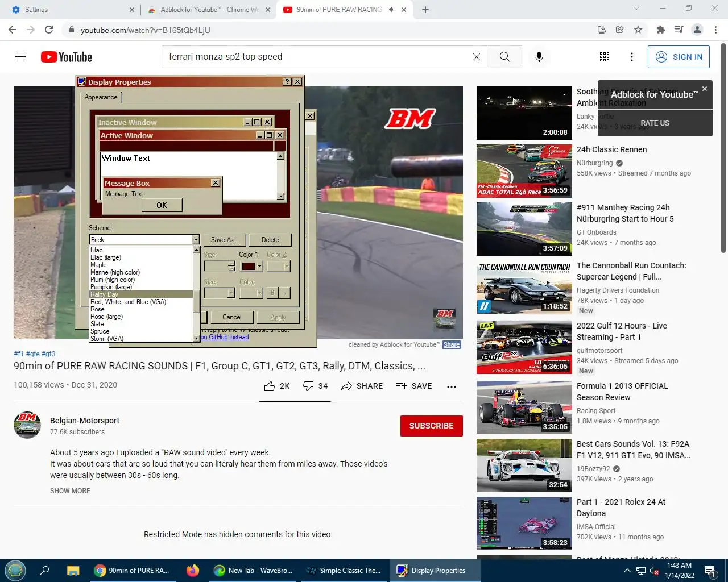Reload the YouTube page
The width and height of the screenshot is (728, 582).
49,30
